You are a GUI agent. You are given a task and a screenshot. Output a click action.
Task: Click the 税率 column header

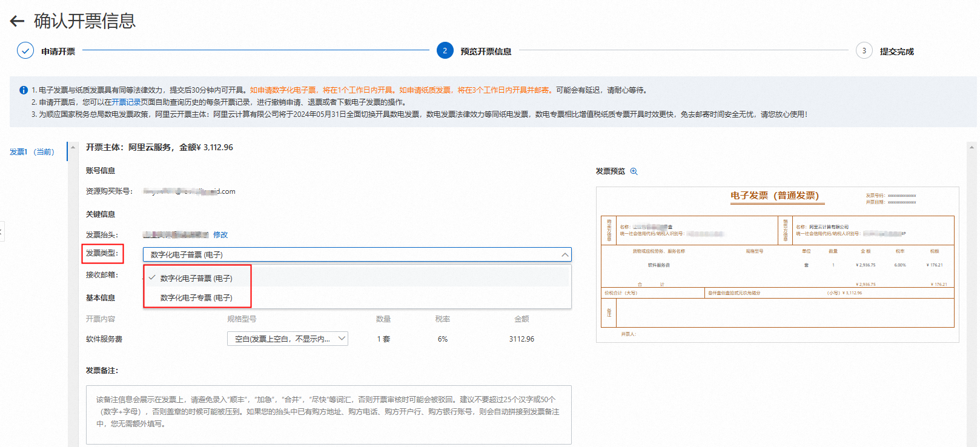443,319
